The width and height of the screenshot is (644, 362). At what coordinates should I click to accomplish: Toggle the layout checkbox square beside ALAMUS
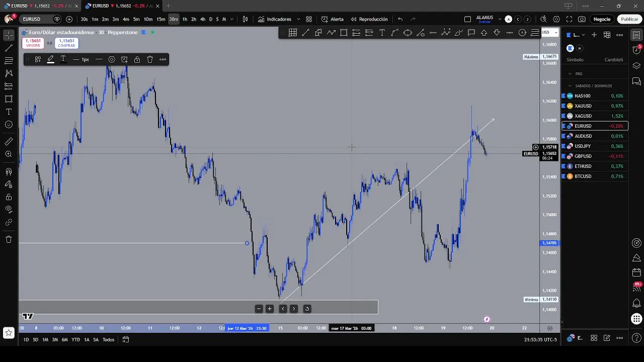pyautogui.click(x=467, y=19)
